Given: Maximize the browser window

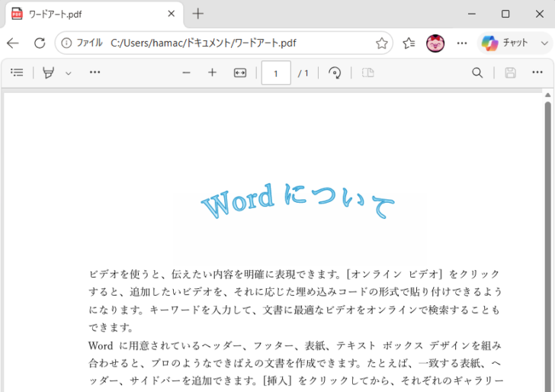Looking at the screenshot, I should (x=505, y=14).
